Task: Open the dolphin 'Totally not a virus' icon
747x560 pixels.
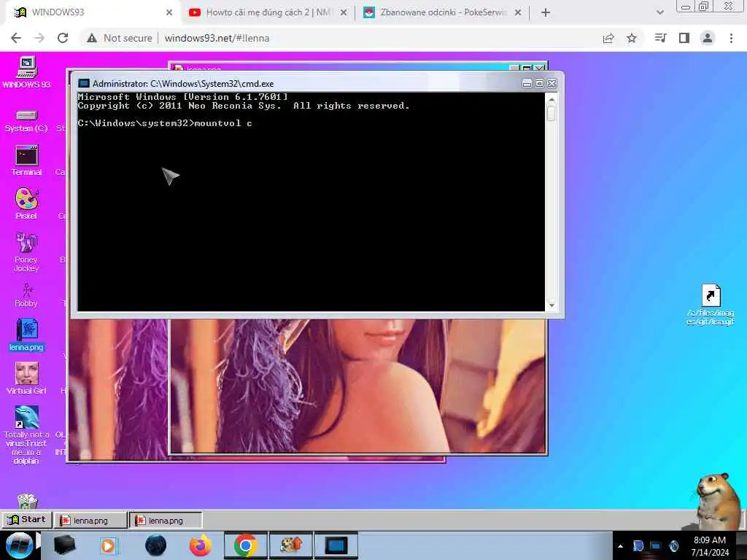Action: pos(27,435)
